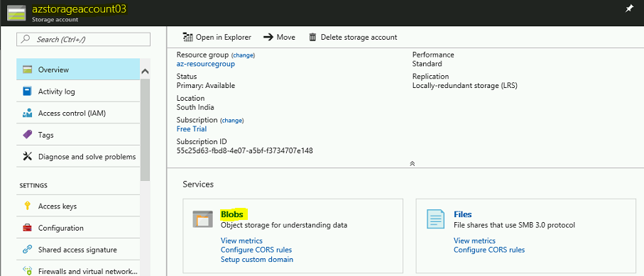The width and height of the screenshot is (644, 276).
Task: Click Setup custom domain link
Action: tap(257, 259)
